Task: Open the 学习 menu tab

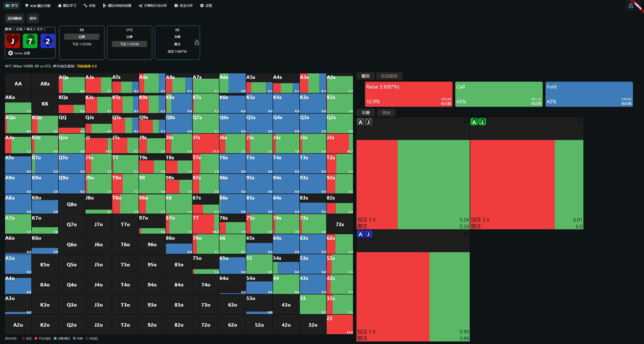Action: [12, 6]
